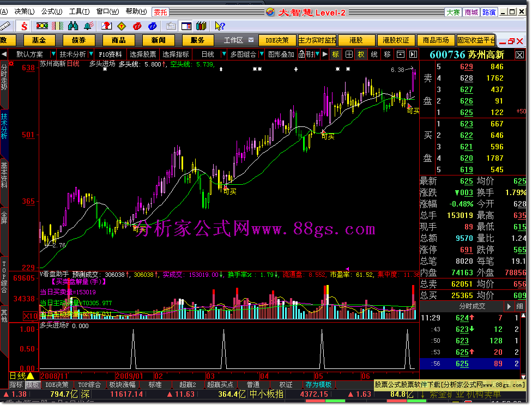Click the 大智慧 logo icon
The width and height of the screenshot is (532, 406).
point(270,12)
